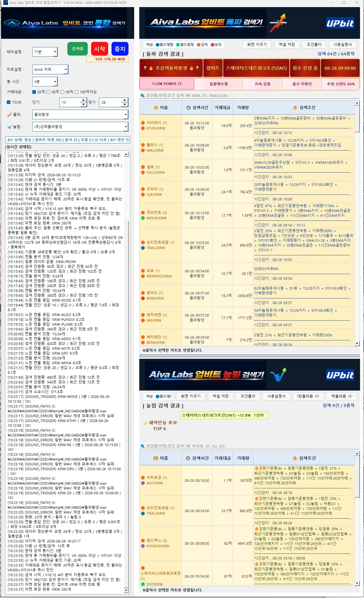
Task: Click the UPbit logo in 돌파 검색기 banner
Action: click(x=340, y=23)
